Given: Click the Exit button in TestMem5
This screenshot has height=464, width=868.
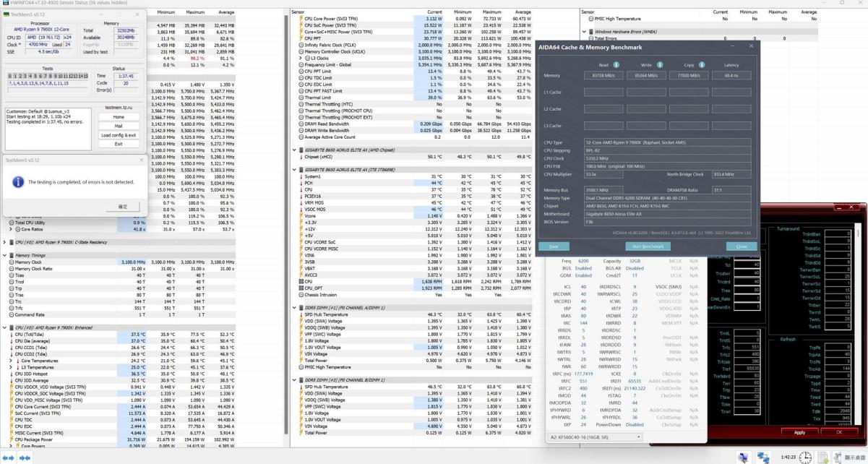Looking at the screenshot, I should 119,144.
